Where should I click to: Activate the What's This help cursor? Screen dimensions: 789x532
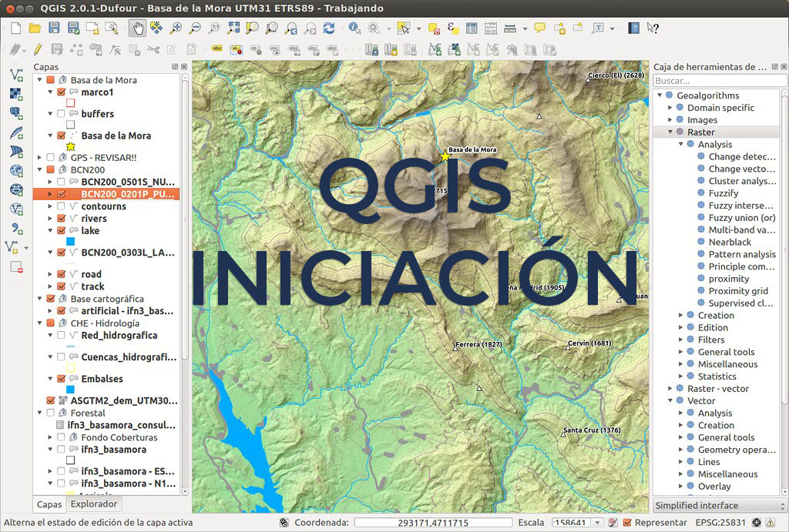click(653, 28)
